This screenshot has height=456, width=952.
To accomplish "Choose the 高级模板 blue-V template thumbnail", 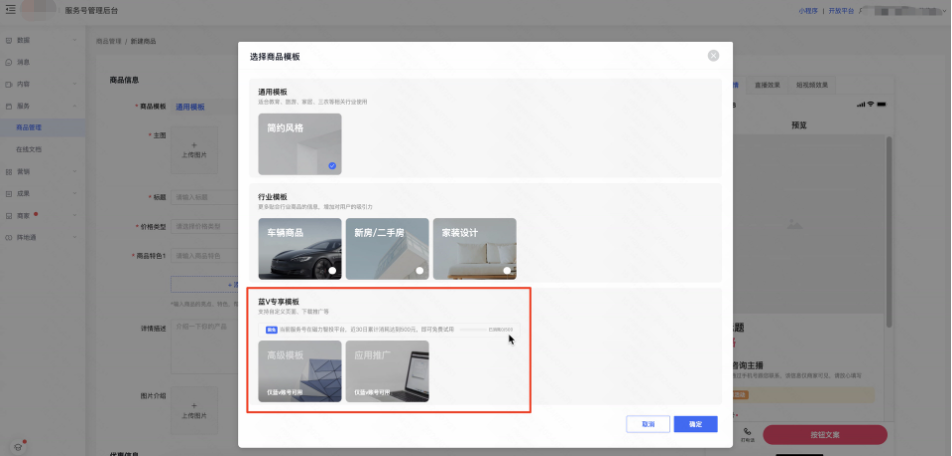I will click(x=300, y=371).
